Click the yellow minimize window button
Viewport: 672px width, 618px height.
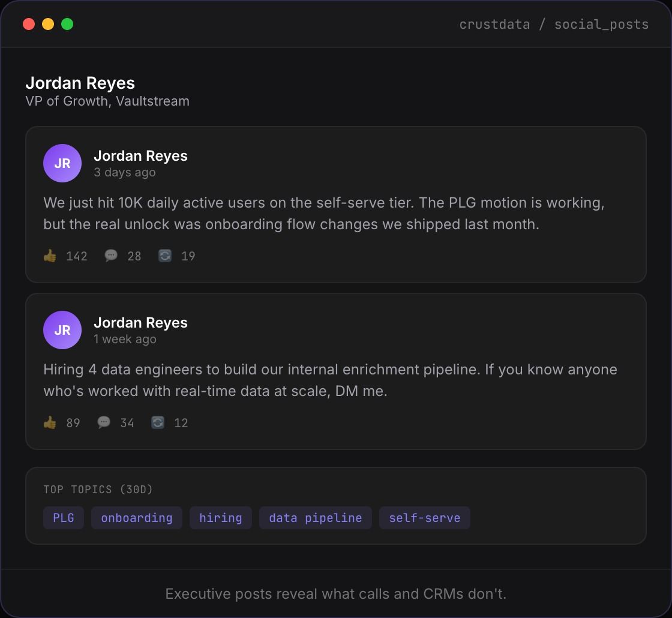click(x=48, y=24)
